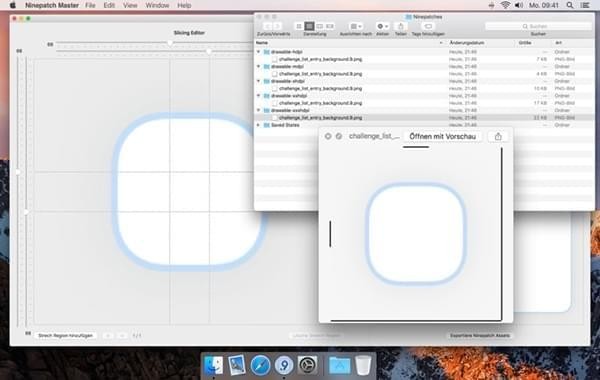Expand the Quick Look preview to fullscreen

pos(339,136)
